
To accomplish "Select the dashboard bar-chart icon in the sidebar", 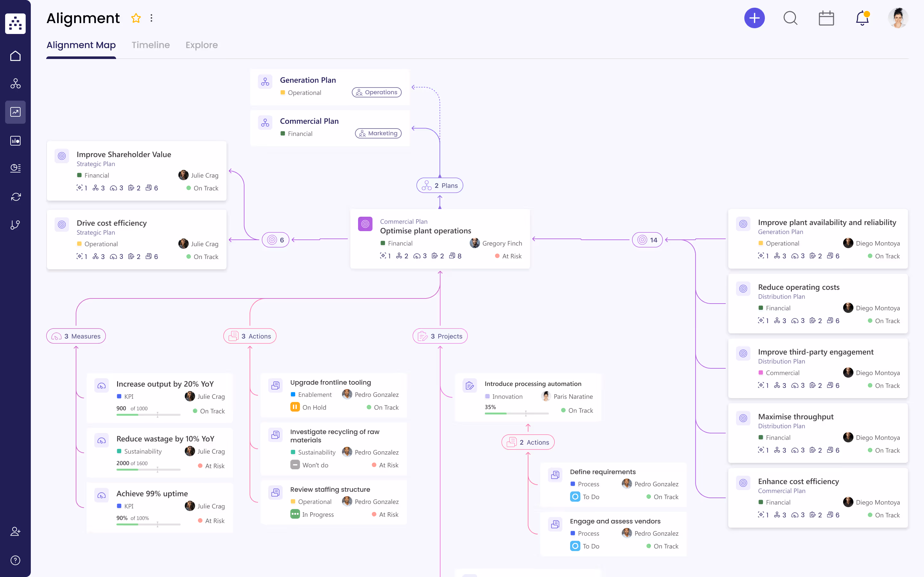I will (15, 140).
